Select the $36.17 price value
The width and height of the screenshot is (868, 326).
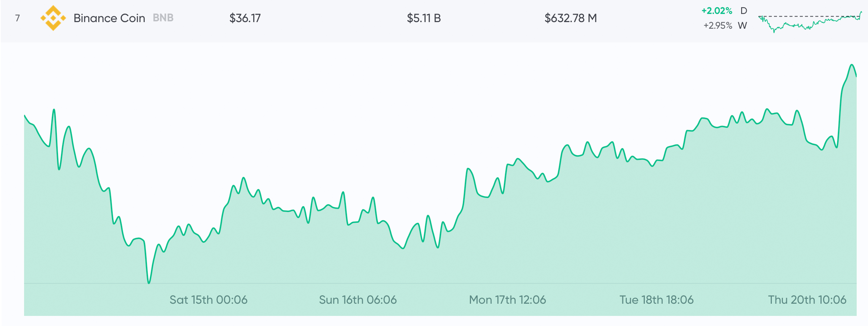pos(245,18)
